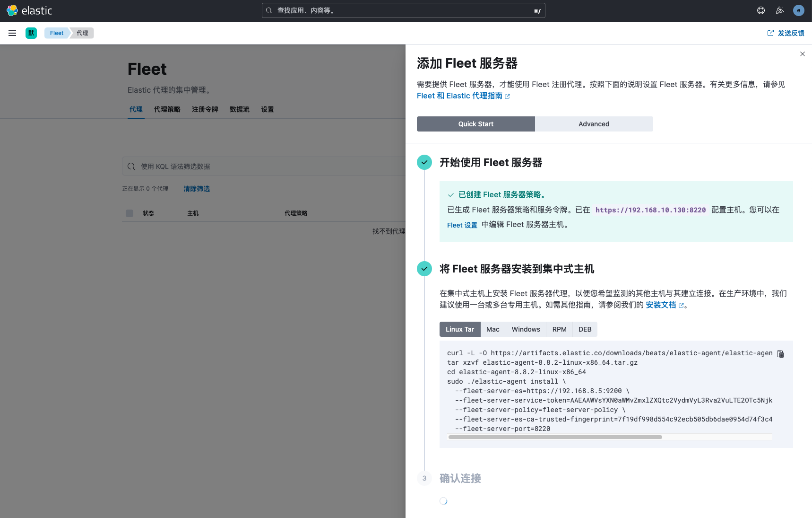Screen dimensions: 812x518
Task: Click the --fleet-server-port=8220 line
Action: (502, 429)
